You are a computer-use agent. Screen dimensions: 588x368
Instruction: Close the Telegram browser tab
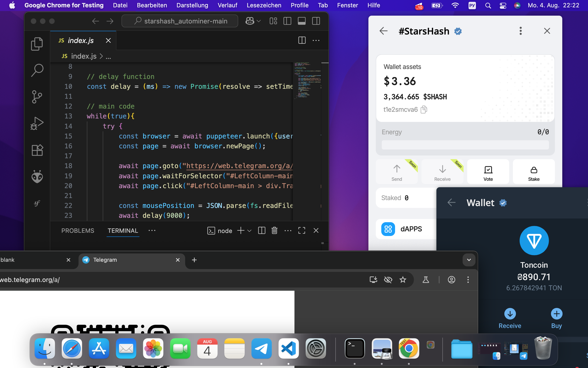[x=178, y=260]
